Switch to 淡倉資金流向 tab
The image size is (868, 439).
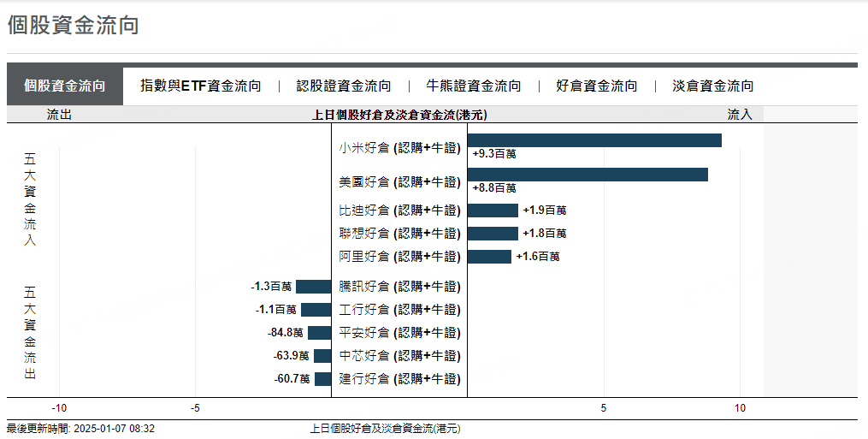click(x=712, y=86)
